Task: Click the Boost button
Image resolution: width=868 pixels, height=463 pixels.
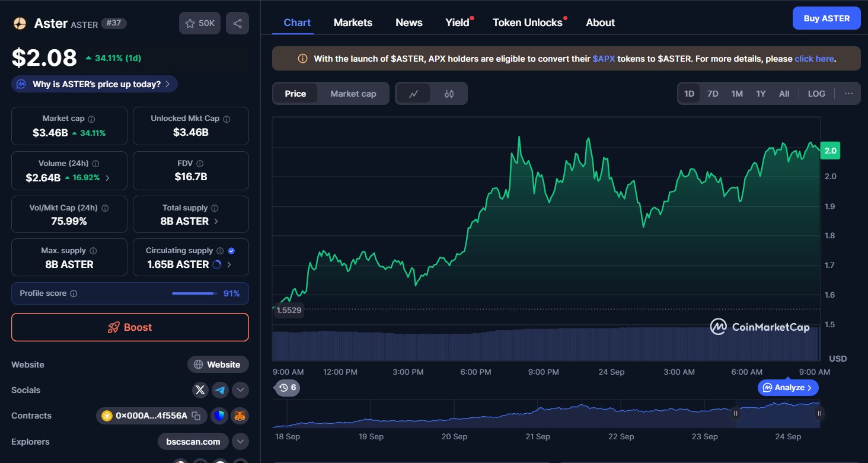Action: pyautogui.click(x=130, y=327)
